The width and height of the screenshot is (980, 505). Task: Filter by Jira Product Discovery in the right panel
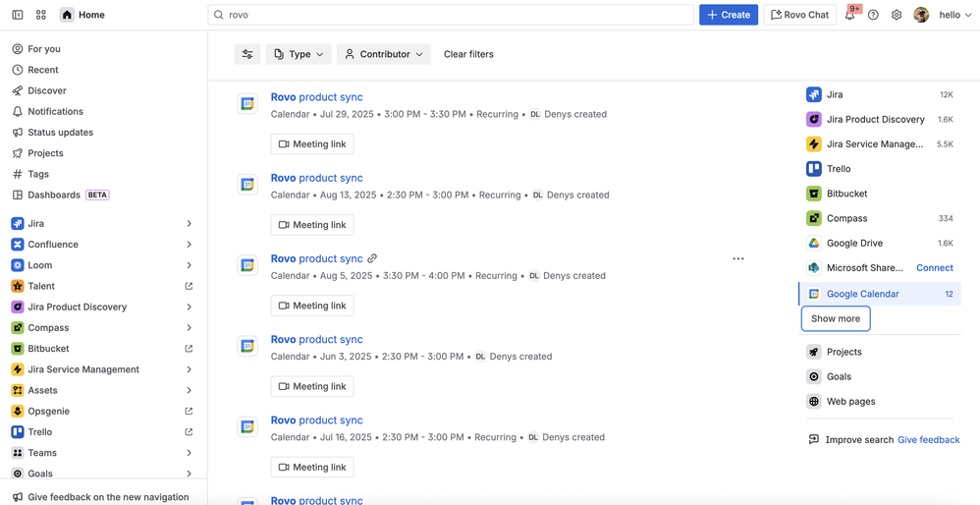(880, 120)
